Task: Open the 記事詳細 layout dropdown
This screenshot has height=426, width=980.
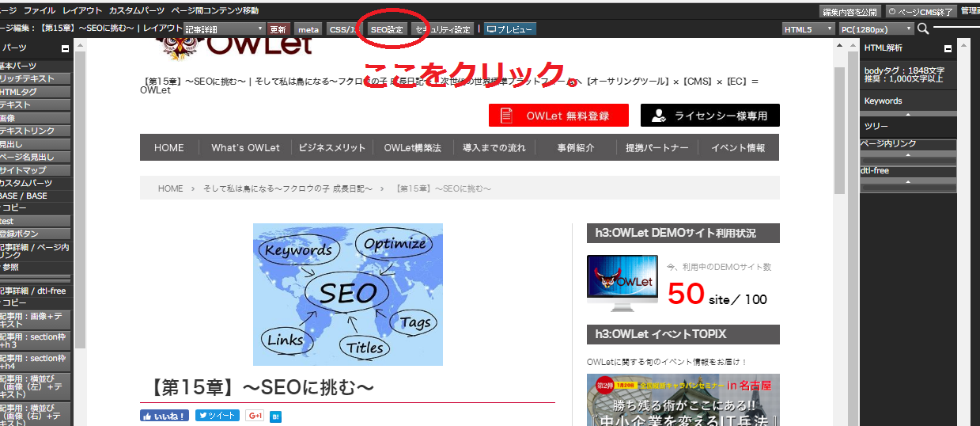Action: 224,29
